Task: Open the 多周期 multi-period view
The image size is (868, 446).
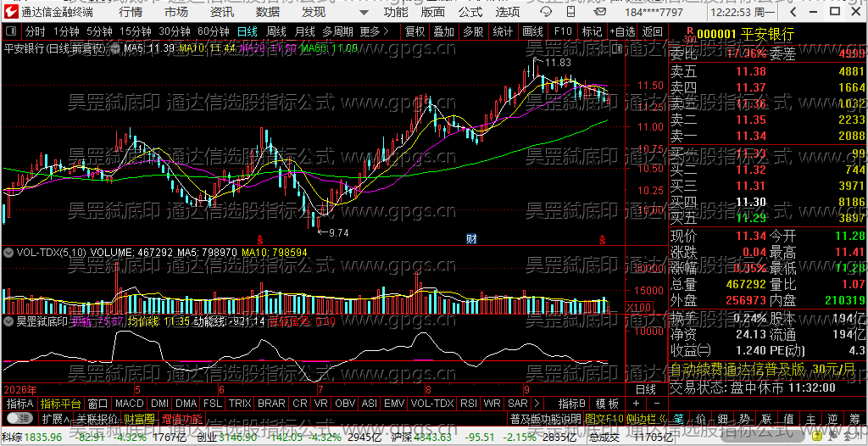Action: (339, 31)
